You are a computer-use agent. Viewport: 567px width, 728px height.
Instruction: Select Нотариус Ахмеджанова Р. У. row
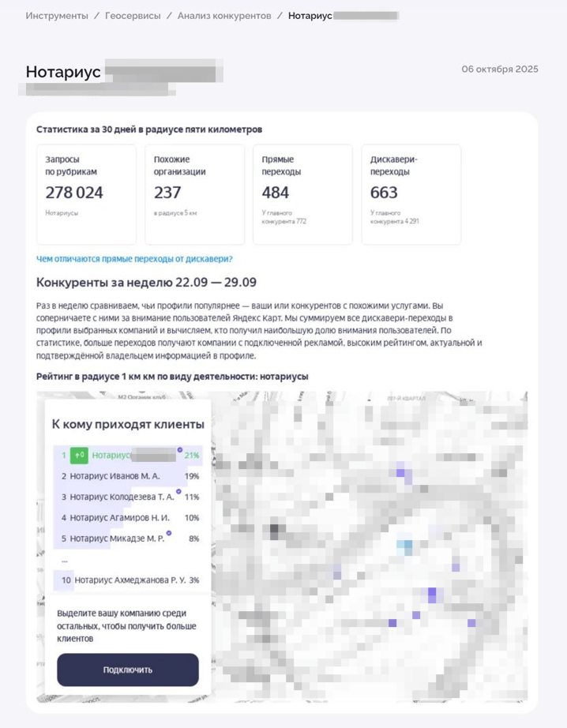pyautogui.click(x=128, y=580)
